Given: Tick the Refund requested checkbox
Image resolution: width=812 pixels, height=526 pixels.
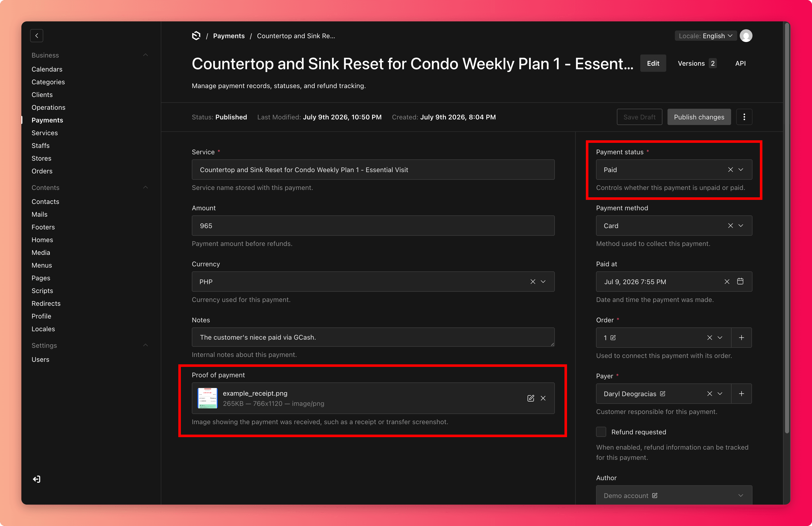Looking at the screenshot, I should 601,432.
